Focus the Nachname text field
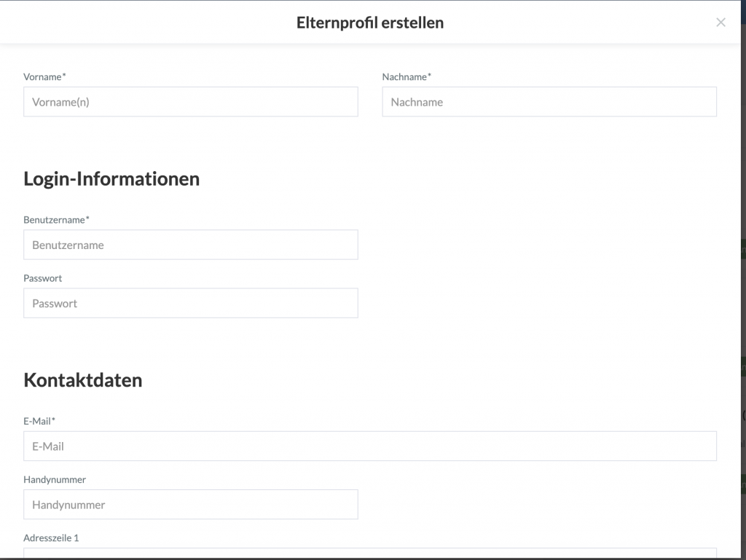746x560 pixels. pos(549,102)
